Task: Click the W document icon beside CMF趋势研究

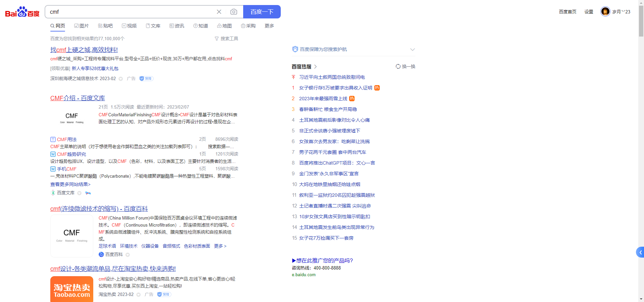Action: point(53,154)
